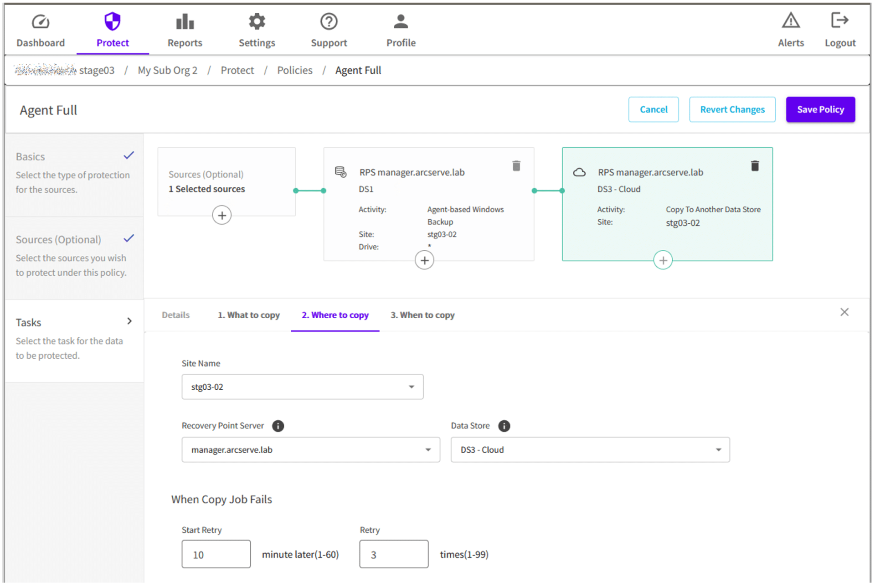Delete the DS1 backup task card
Image resolution: width=875 pixels, height=588 pixels.
click(516, 166)
